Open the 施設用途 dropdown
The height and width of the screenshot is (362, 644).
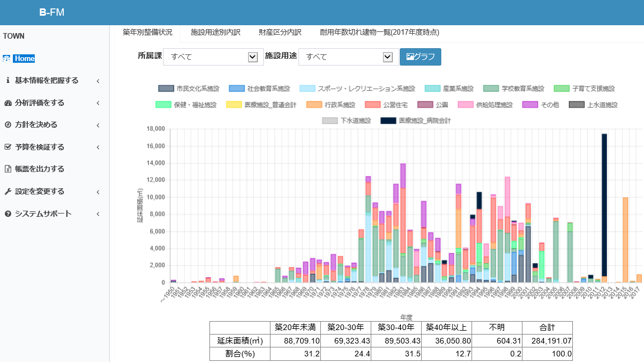click(x=348, y=57)
